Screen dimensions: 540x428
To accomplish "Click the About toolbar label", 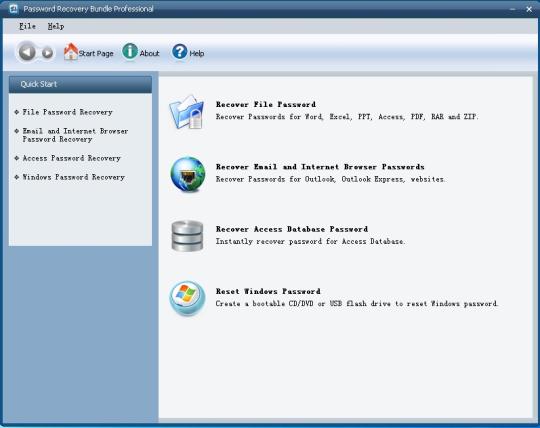I will [x=149, y=53].
